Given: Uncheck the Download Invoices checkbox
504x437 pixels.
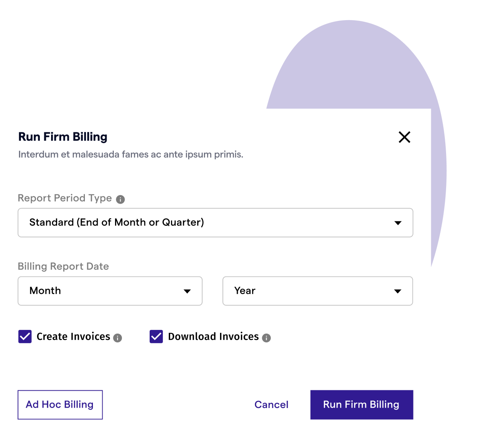Looking at the screenshot, I should click(x=156, y=336).
